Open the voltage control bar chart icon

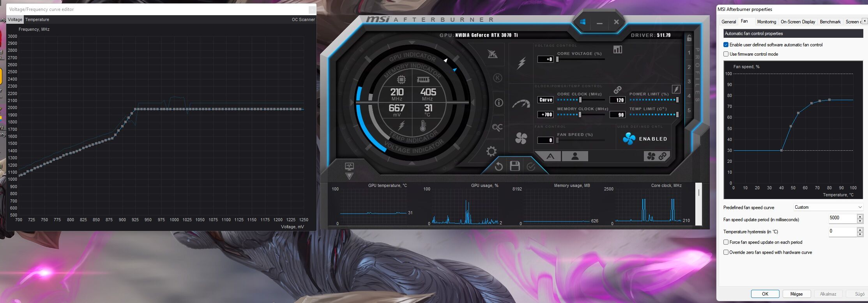click(618, 49)
